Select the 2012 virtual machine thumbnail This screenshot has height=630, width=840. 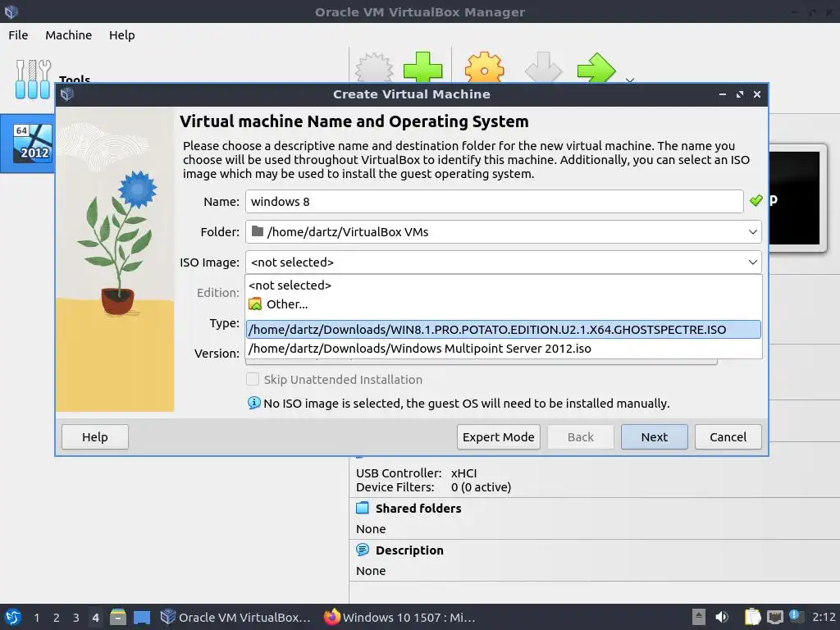pyautogui.click(x=33, y=143)
